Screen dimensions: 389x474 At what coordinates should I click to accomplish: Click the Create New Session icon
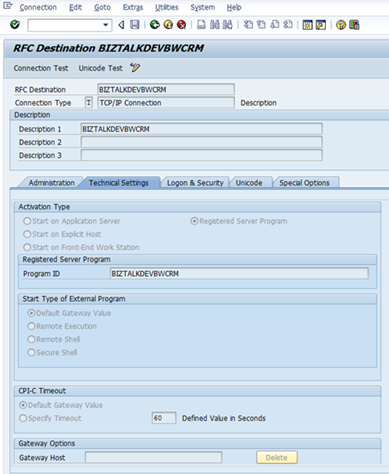tap(307, 25)
